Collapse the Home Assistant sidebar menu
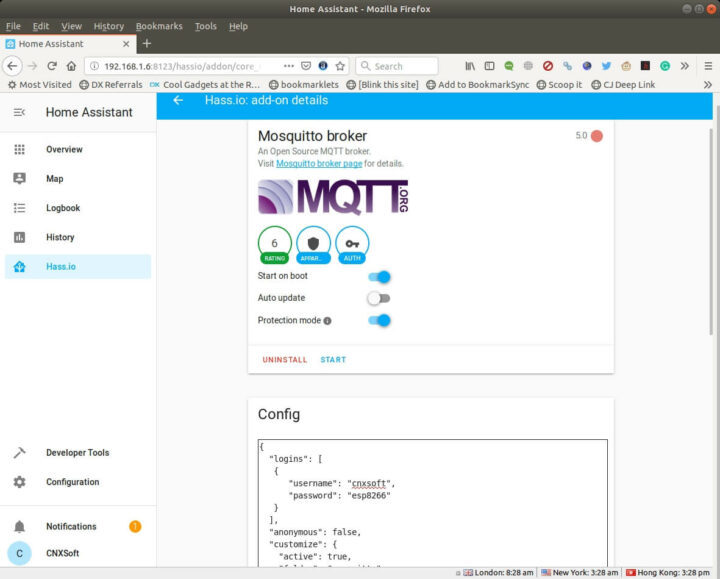The height and width of the screenshot is (579, 720). point(19,112)
